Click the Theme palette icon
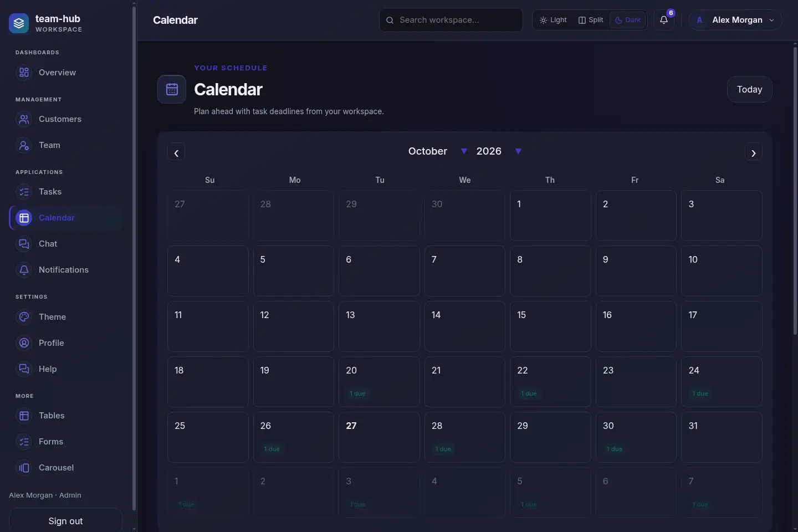The image size is (798, 532). coord(24,317)
